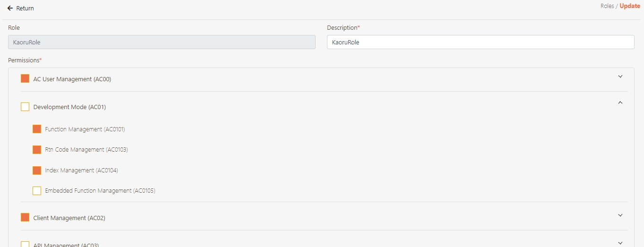Toggle the Rtn Code Management (AC0103) checkbox

click(x=37, y=150)
